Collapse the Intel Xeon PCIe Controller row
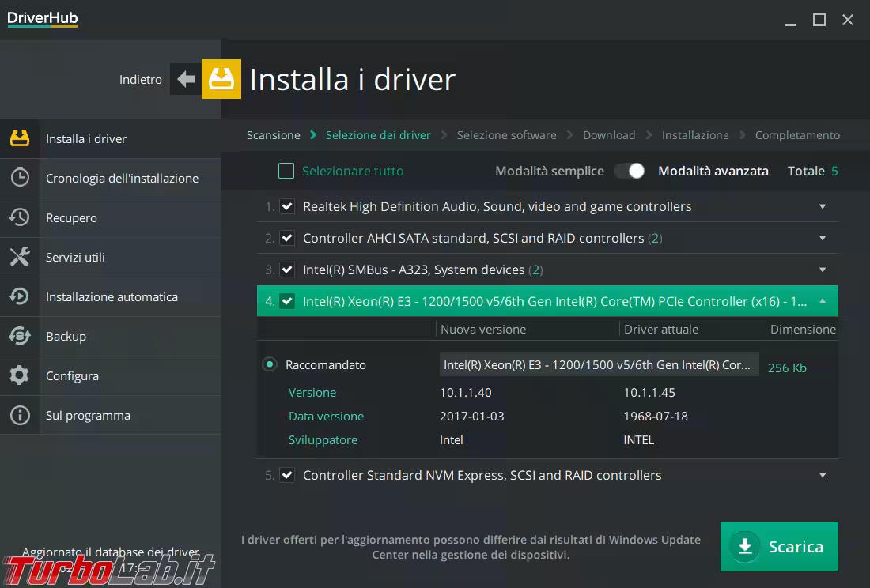Screen dimensions: 870x588 823,301
